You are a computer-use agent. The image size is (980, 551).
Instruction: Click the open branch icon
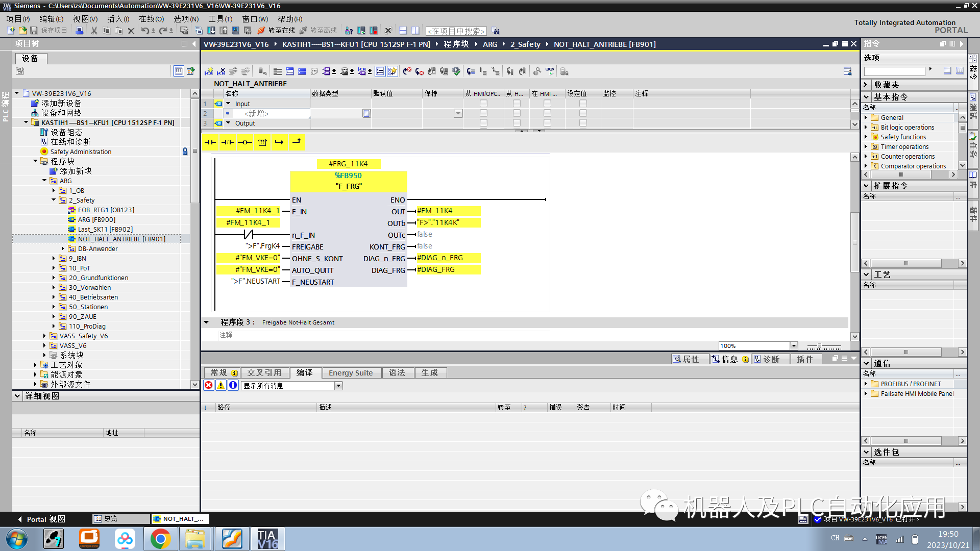coord(279,142)
